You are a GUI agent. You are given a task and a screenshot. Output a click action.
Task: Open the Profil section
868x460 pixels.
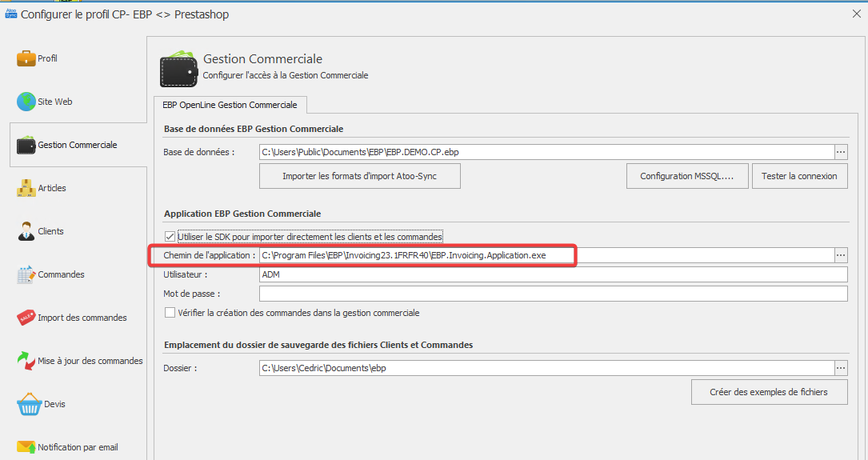47,58
